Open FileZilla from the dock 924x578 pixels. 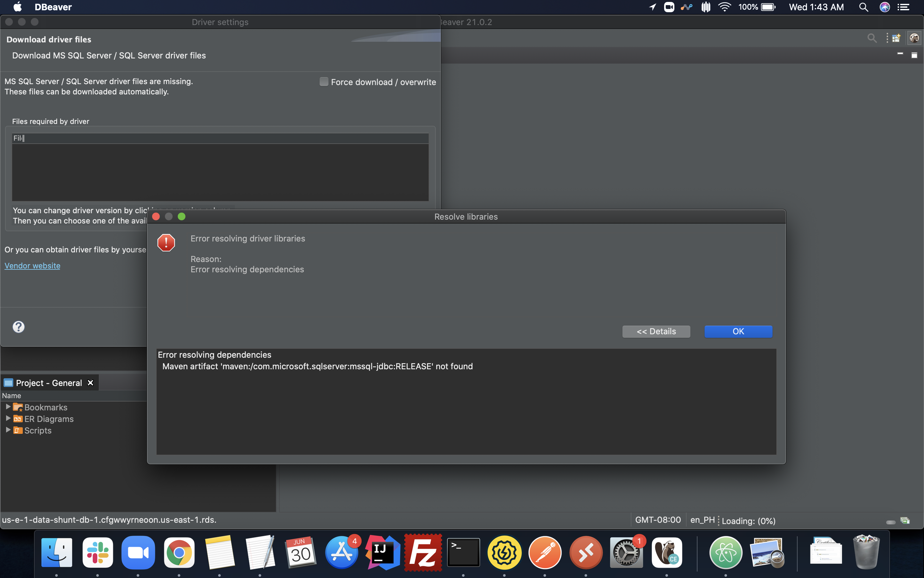(423, 552)
